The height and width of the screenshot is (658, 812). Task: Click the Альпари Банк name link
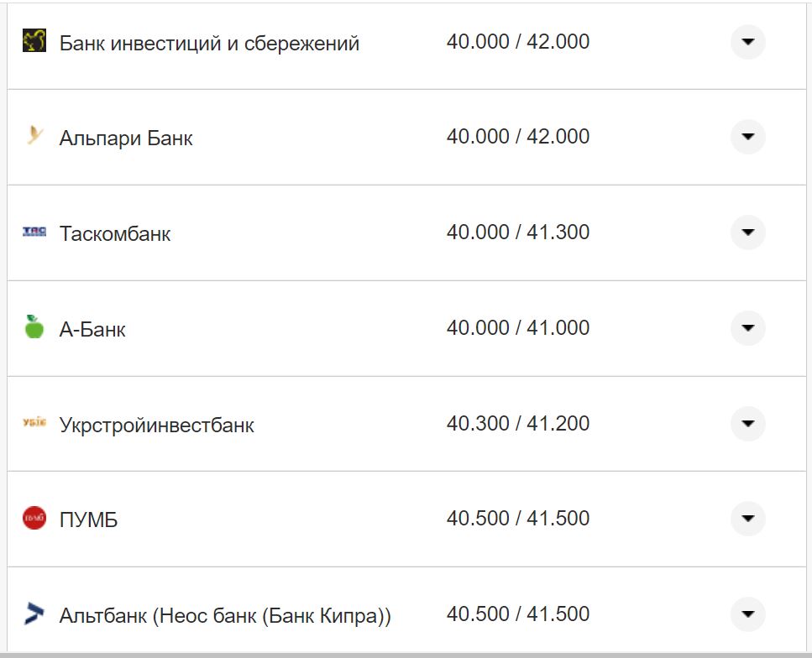[128, 137]
